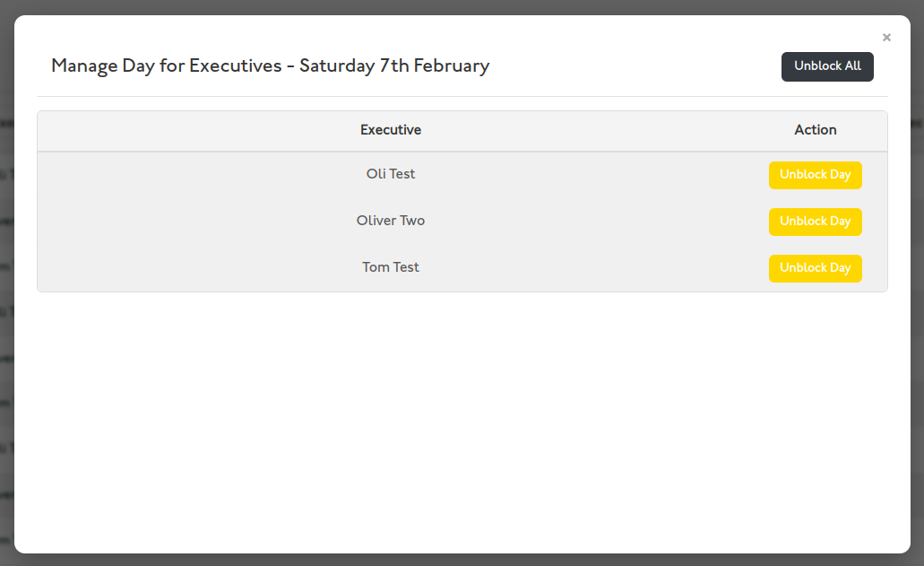This screenshot has width=924, height=566.
Task: Select the Oliver Two executive name
Action: point(391,221)
